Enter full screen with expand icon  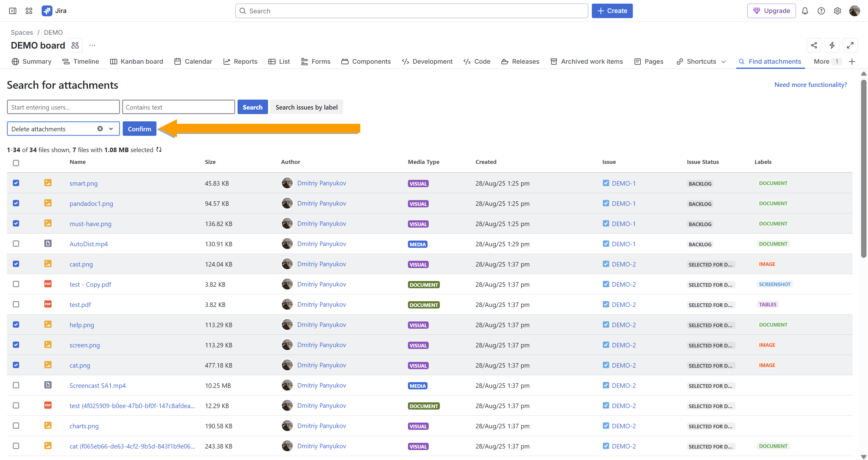[x=850, y=45]
